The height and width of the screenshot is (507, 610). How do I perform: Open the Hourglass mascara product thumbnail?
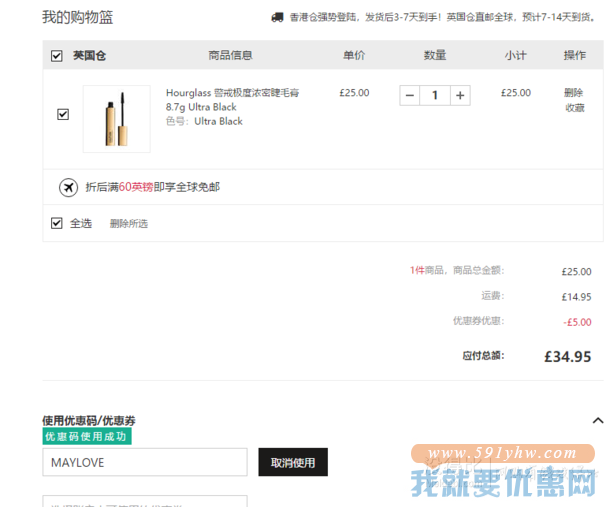point(117,119)
